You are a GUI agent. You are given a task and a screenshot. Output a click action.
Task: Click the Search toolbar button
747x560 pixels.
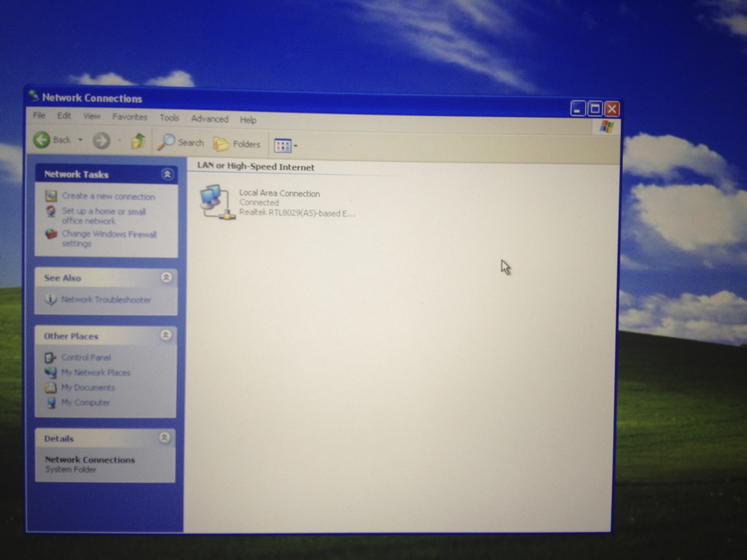click(x=180, y=142)
